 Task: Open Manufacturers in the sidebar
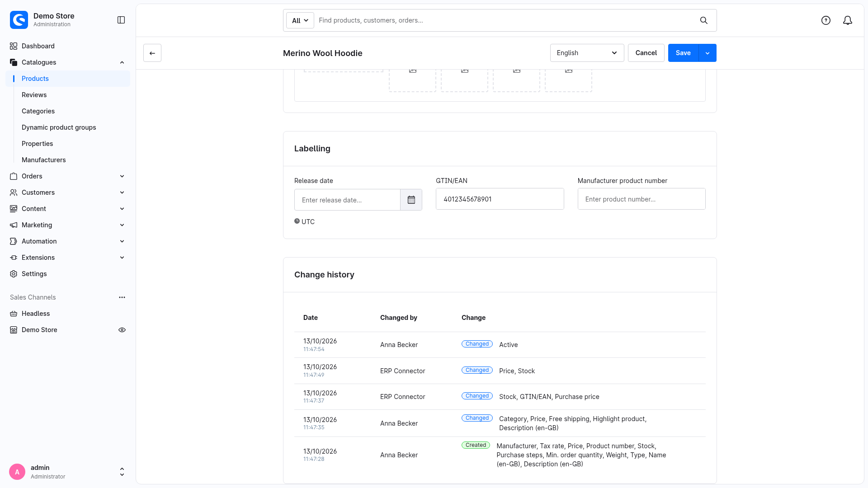click(x=43, y=160)
